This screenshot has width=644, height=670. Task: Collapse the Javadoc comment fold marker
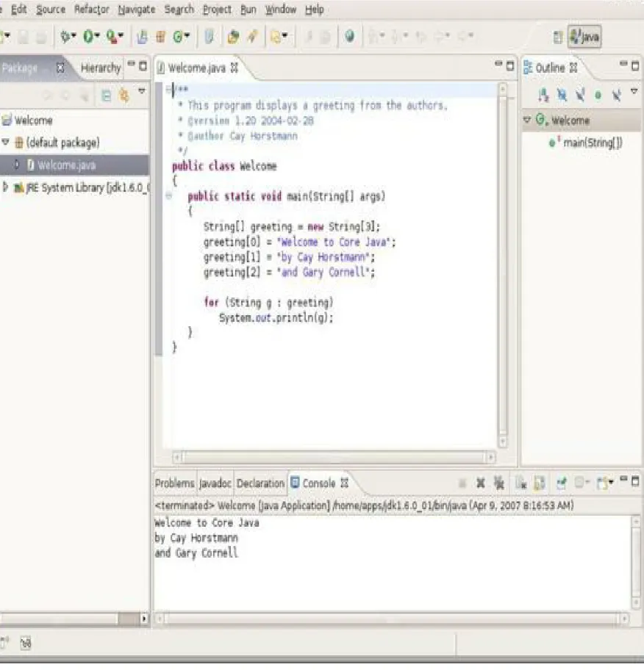click(168, 90)
